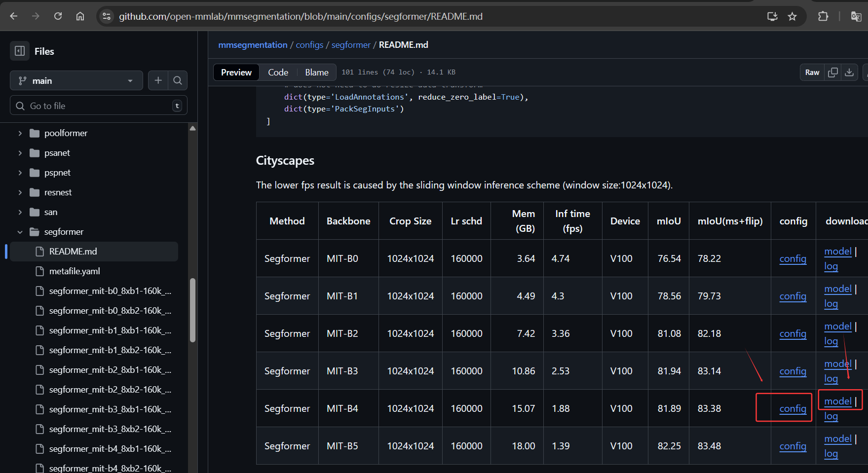Copy raw file contents icon
Image resolution: width=868 pixels, height=473 pixels.
pyautogui.click(x=833, y=73)
